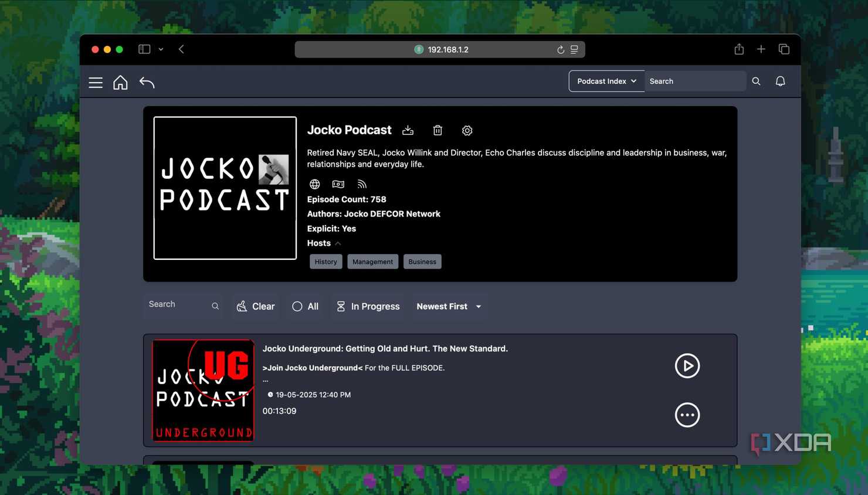Open the Podcast Index source dropdown
This screenshot has width=868, height=495.
(606, 81)
